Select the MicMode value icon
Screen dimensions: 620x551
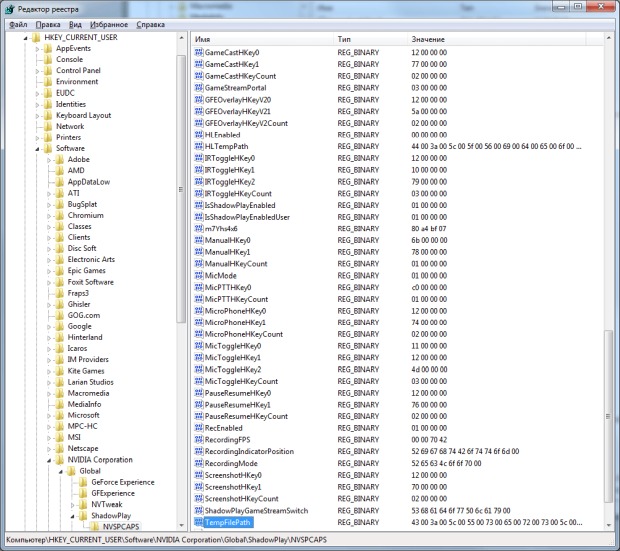(198, 275)
